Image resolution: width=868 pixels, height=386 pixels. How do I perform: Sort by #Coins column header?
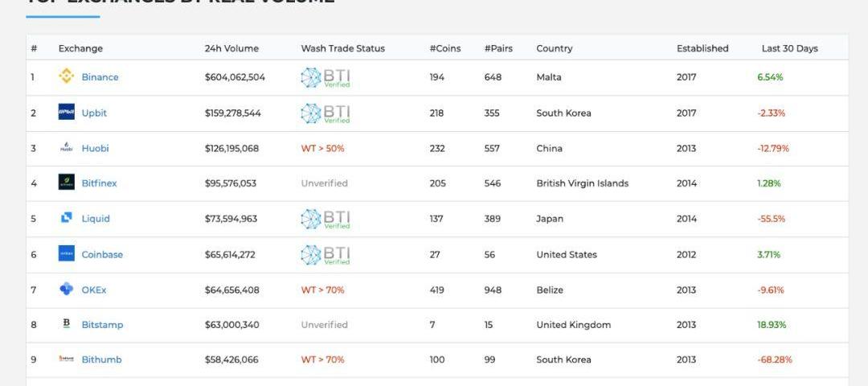[x=445, y=48]
